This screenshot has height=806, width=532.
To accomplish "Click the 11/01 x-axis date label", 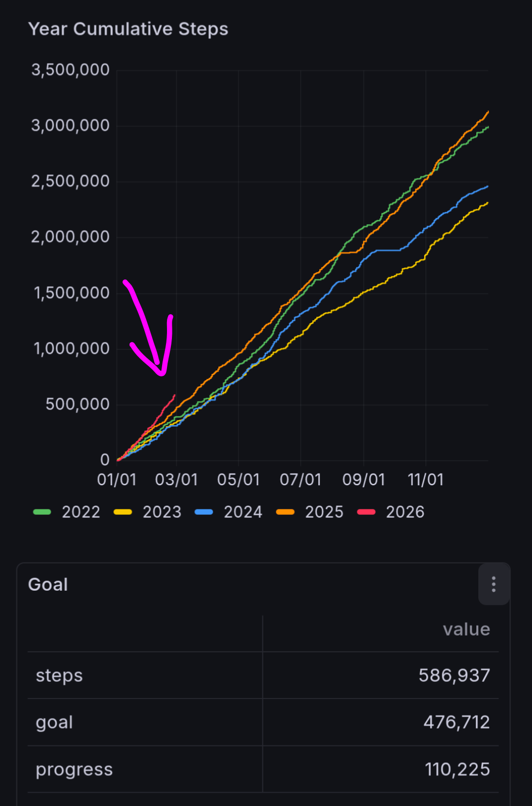I will [426, 479].
